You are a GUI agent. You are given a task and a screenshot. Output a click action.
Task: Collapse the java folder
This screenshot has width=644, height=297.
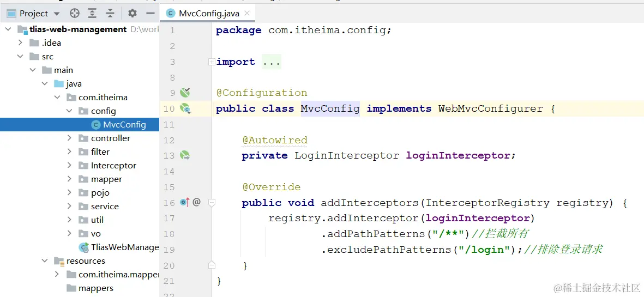45,84
